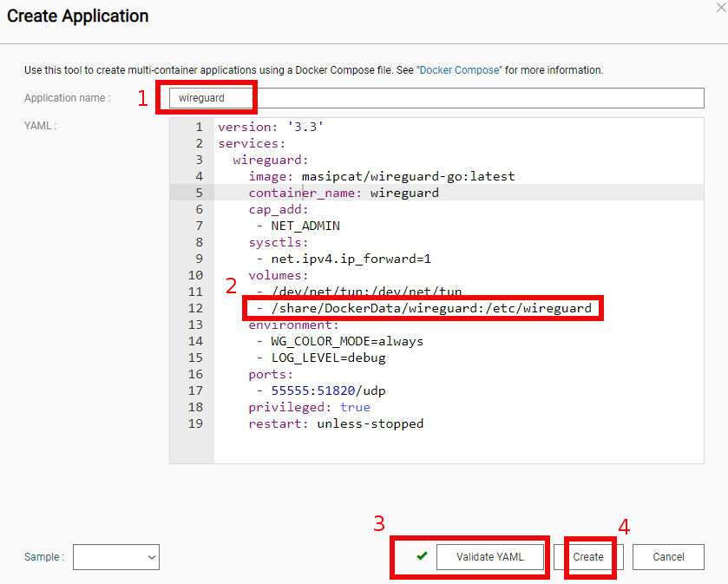
Task: Expand the Sample dropdown
Action: [x=116, y=557]
